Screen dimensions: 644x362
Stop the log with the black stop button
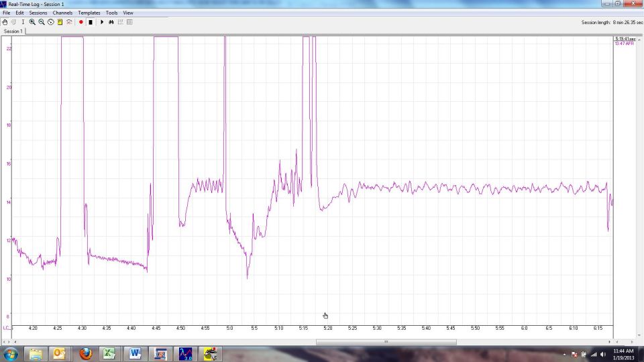pyautogui.click(x=91, y=22)
